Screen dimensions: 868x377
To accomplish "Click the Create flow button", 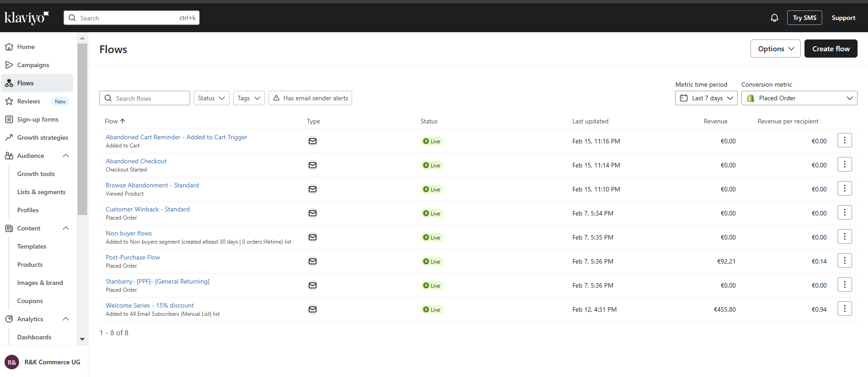I will (831, 49).
